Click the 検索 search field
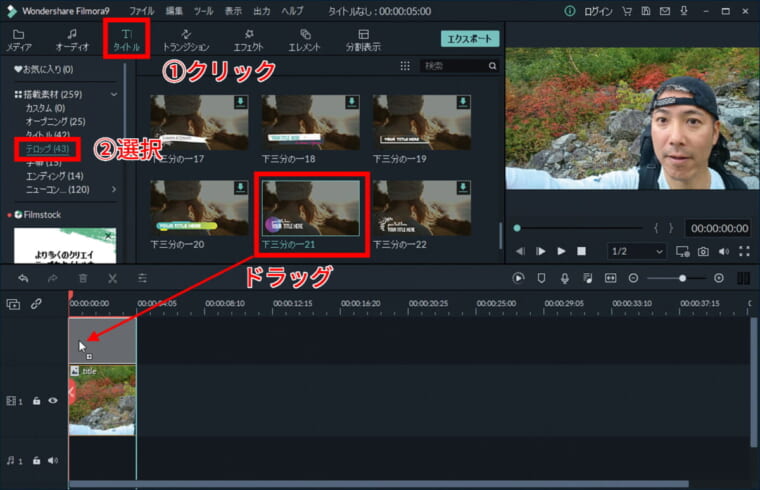The height and width of the screenshot is (490, 760). pos(454,66)
